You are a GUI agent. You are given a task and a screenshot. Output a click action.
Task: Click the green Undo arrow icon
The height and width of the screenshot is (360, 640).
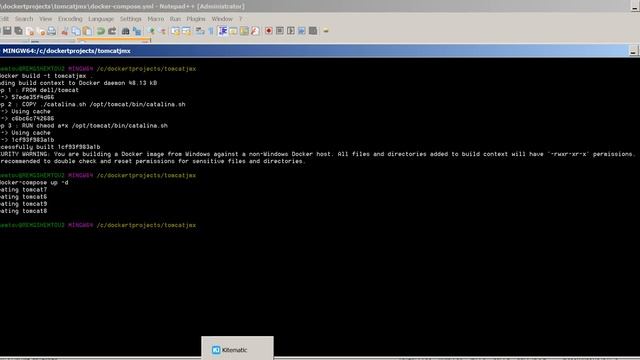click(x=100, y=31)
